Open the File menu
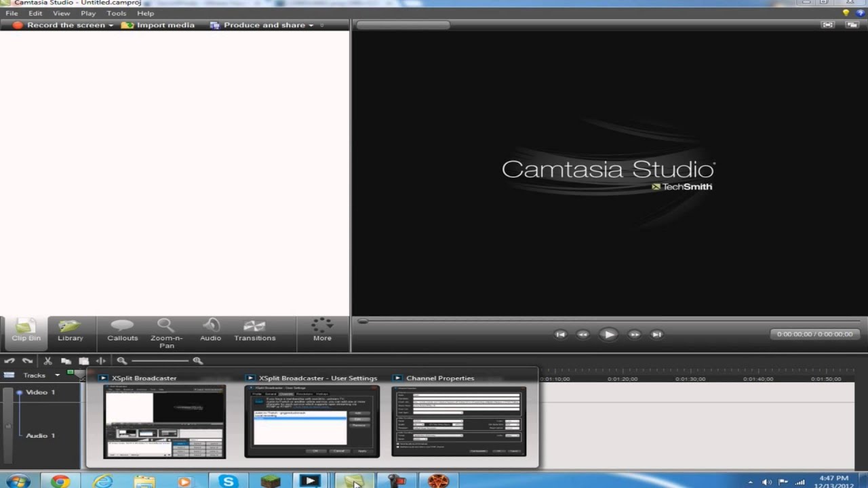Screen dimensions: 868x488 tap(12, 13)
